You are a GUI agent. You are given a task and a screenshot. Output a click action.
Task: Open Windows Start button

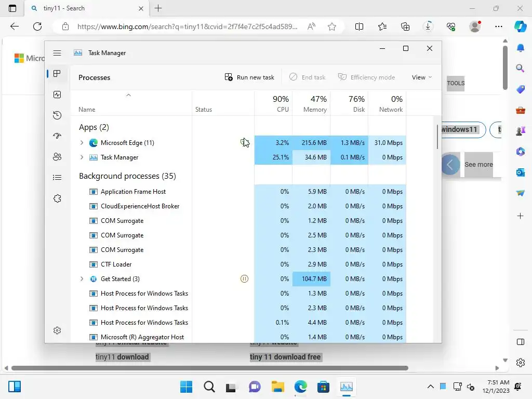click(187, 387)
